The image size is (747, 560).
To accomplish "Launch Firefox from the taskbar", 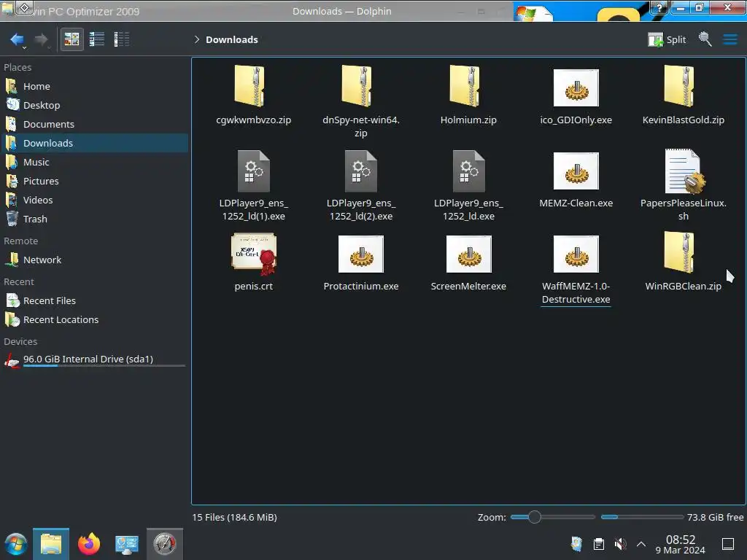I will (89, 544).
